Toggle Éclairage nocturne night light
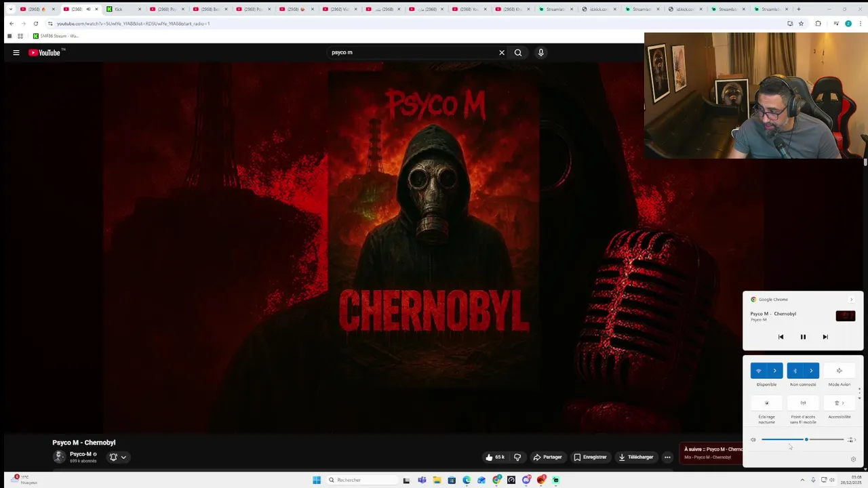 coord(767,403)
